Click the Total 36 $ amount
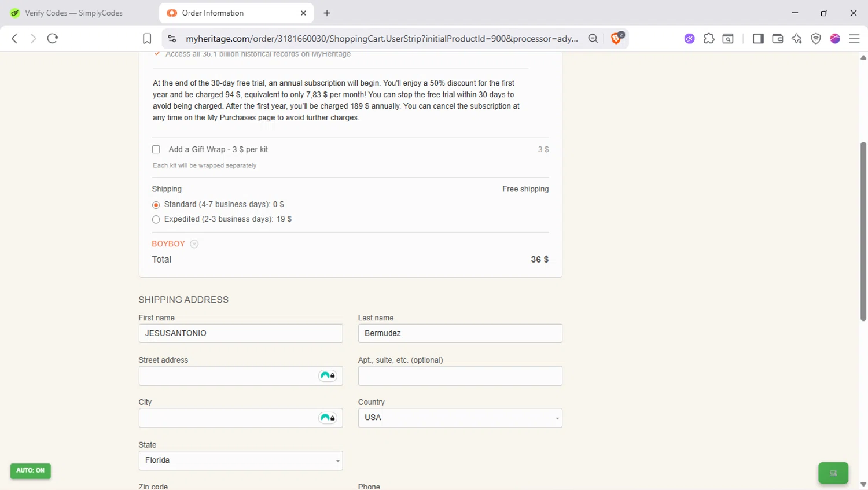868x490 pixels. pos(539,260)
